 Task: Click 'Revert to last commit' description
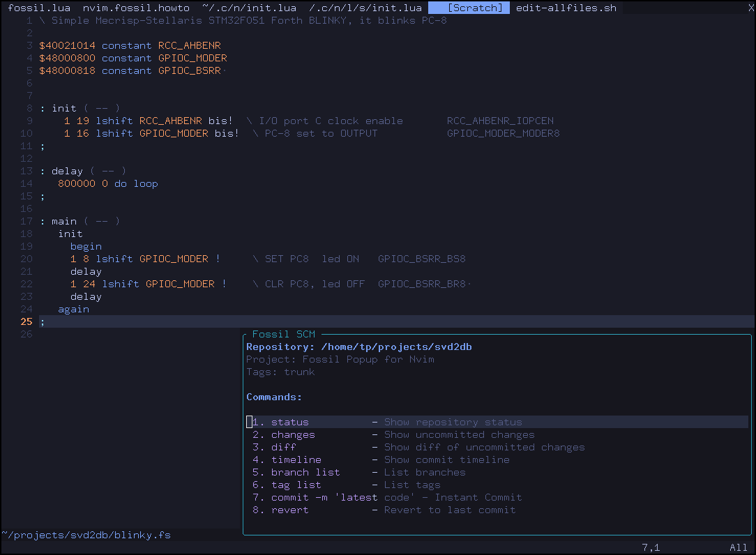point(450,510)
